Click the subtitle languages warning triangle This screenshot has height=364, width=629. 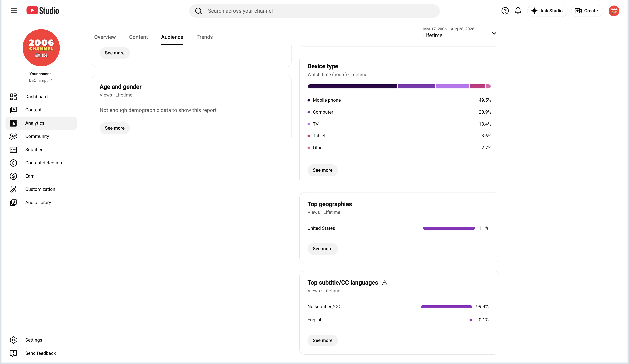[x=384, y=283]
